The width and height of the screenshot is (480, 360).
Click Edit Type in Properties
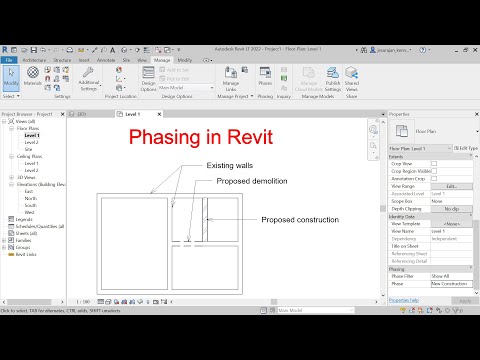click(466, 148)
